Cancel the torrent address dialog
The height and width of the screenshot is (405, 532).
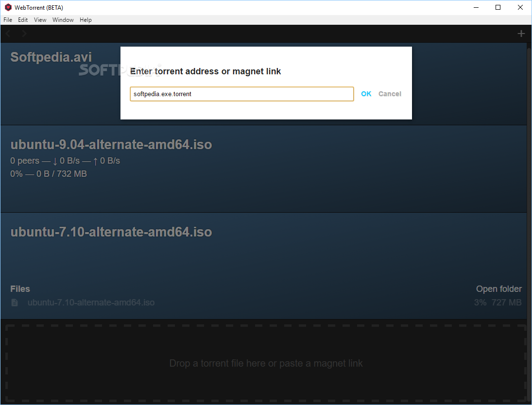pos(390,94)
